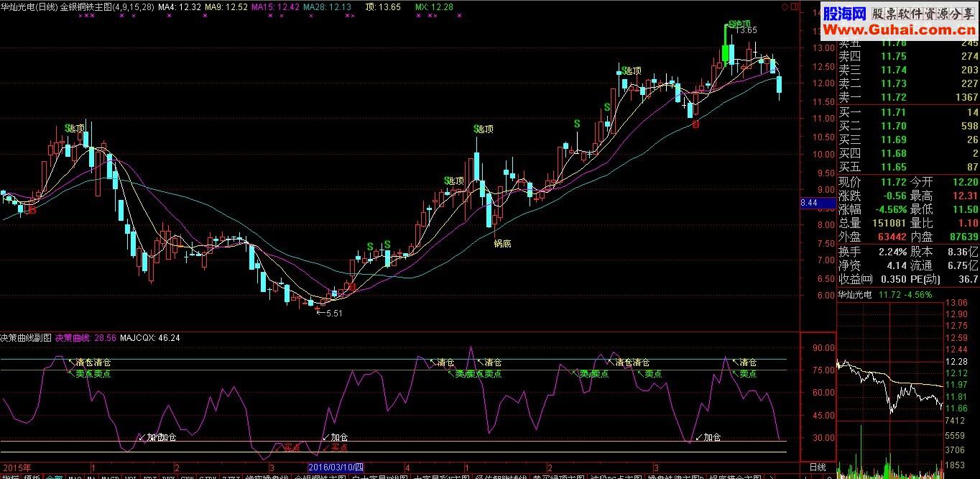Click the S绝顶 signal label
Image resolution: width=980 pixels, height=479 pixels.
click(739, 24)
